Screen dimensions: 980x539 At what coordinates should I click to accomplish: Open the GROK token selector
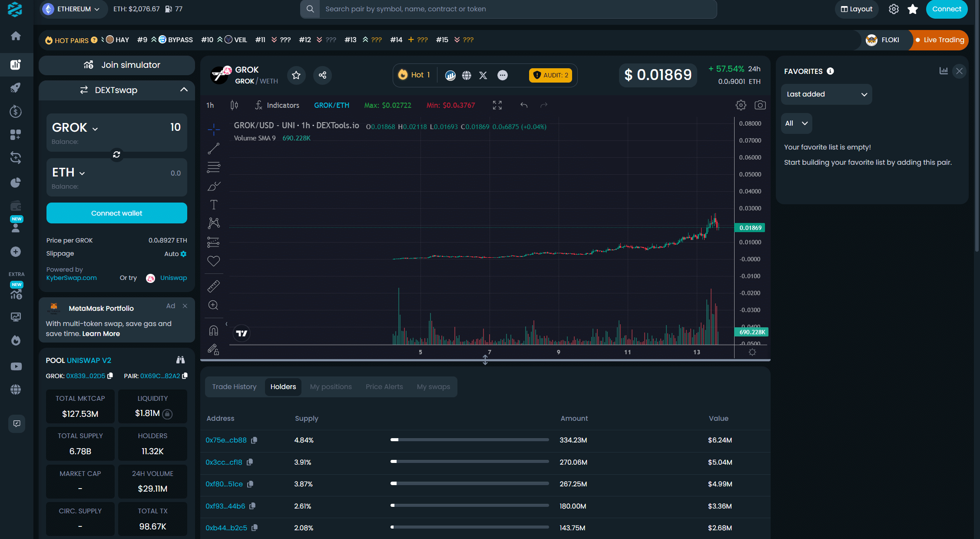pyautogui.click(x=75, y=127)
